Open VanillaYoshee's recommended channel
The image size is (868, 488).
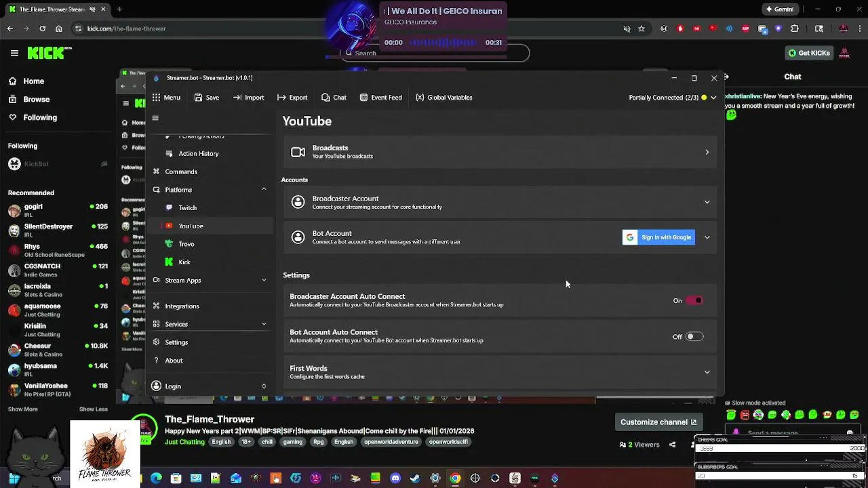pos(58,389)
